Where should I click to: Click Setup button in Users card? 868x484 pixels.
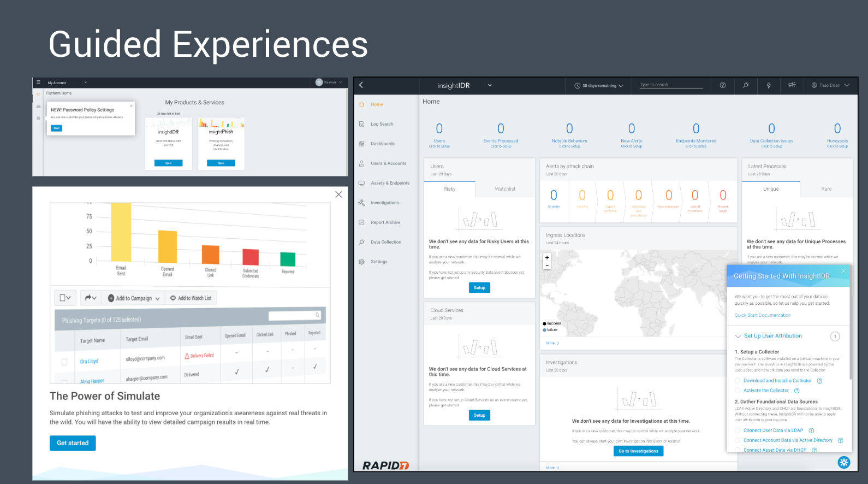click(479, 287)
